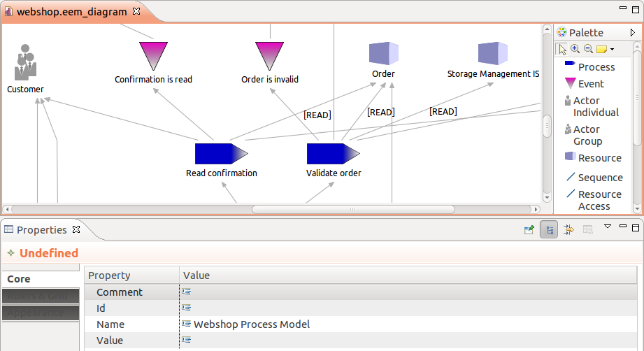
Task: Select the [READ] label below Order
Action: (380, 112)
